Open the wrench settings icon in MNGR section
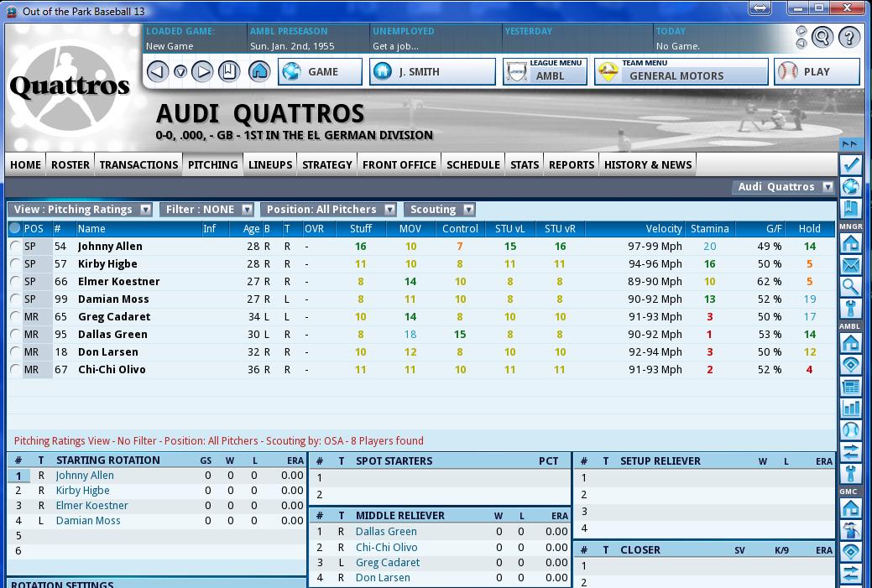Viewport: 872px width, 588px height. 850,309
